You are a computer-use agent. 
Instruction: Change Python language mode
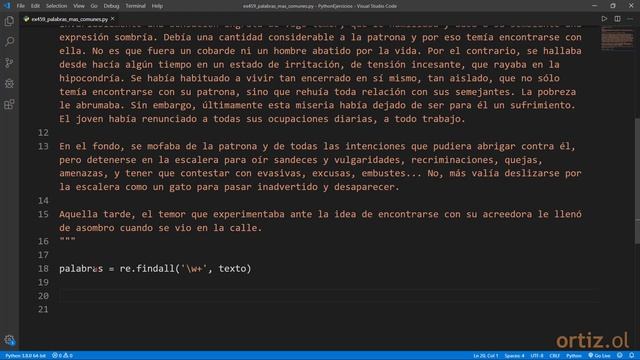(x=573, y=356)
